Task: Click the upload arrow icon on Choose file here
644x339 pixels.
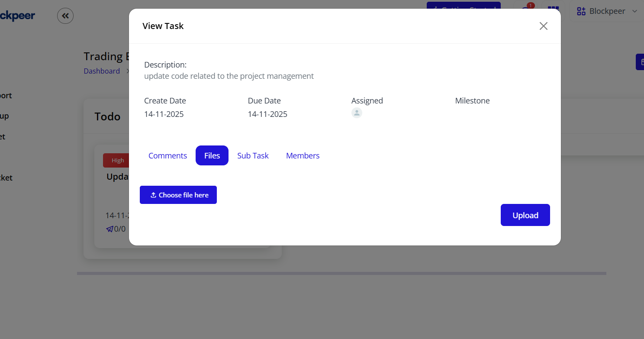Action: 153,195
